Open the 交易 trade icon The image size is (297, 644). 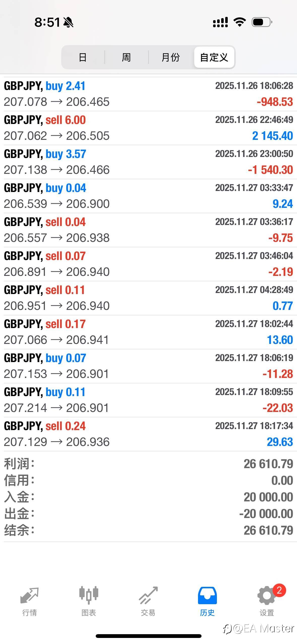(148, 596)
